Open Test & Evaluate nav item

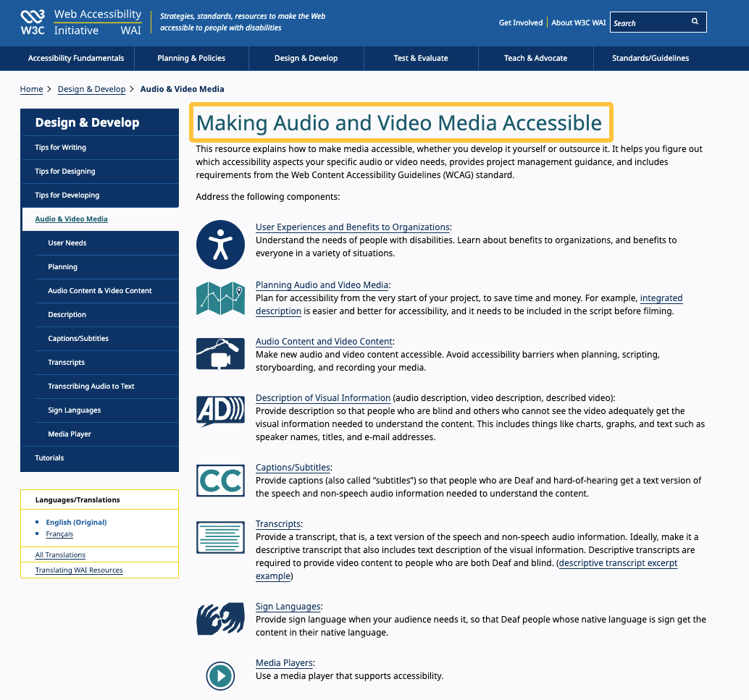click(x=421, y=58)
